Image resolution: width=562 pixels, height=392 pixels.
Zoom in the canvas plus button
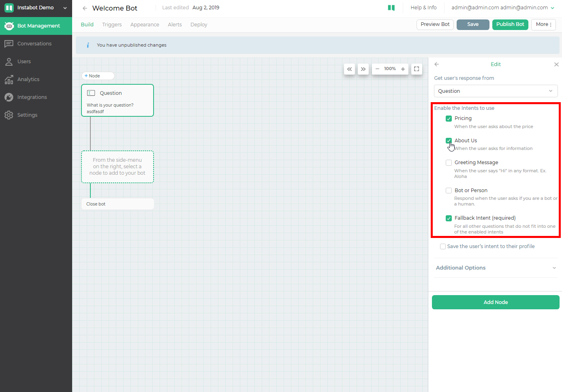(x=403, y=69)
